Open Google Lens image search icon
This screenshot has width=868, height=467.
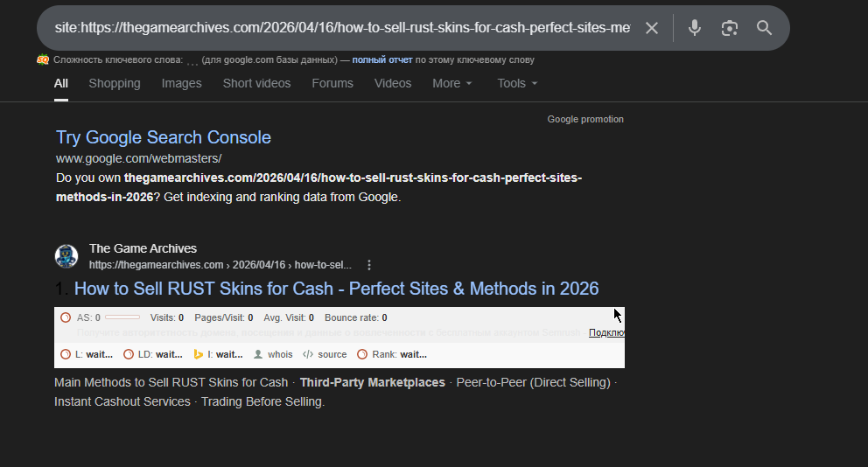tap(730, 28)
